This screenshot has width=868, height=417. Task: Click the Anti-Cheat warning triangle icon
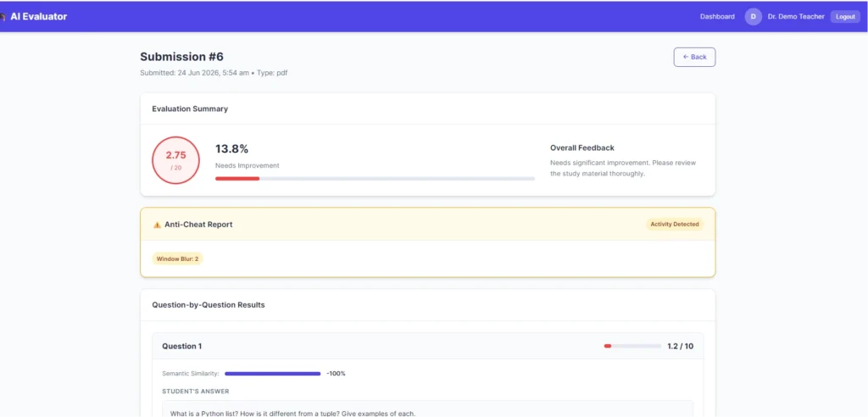point(157,225)
